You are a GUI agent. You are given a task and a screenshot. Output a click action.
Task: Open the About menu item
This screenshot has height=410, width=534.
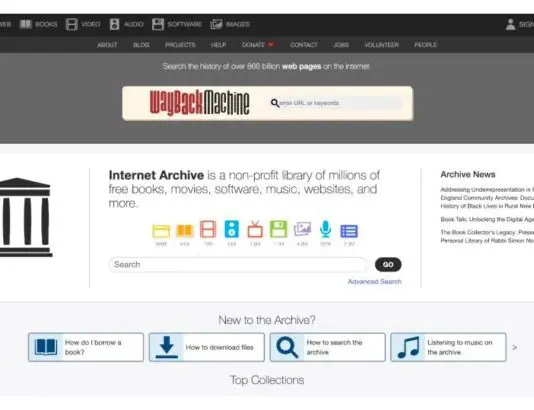point(107,45)
